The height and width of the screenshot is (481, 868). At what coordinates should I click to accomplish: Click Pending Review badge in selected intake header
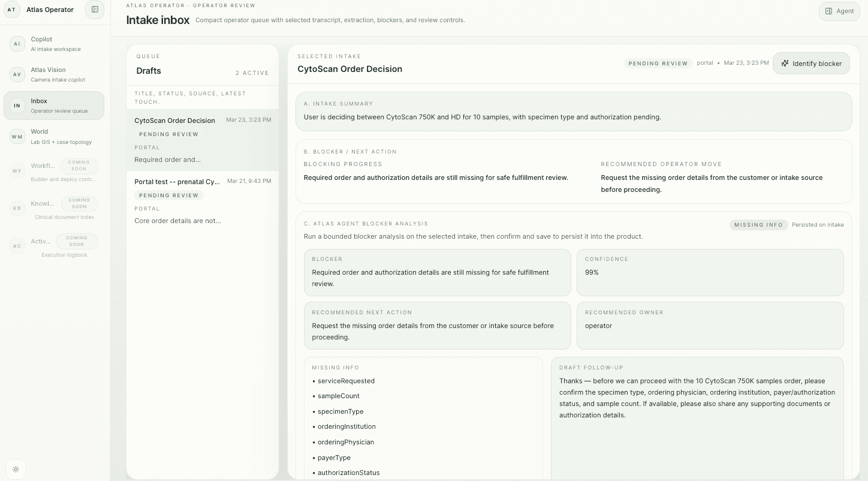[x=658, y=63]
